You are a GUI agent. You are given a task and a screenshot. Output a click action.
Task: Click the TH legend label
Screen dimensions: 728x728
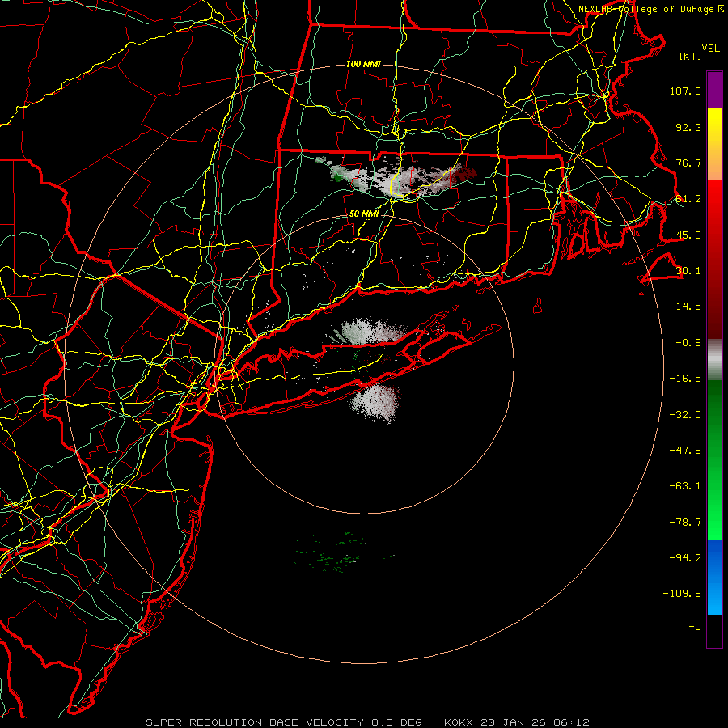tap(695, 630)
